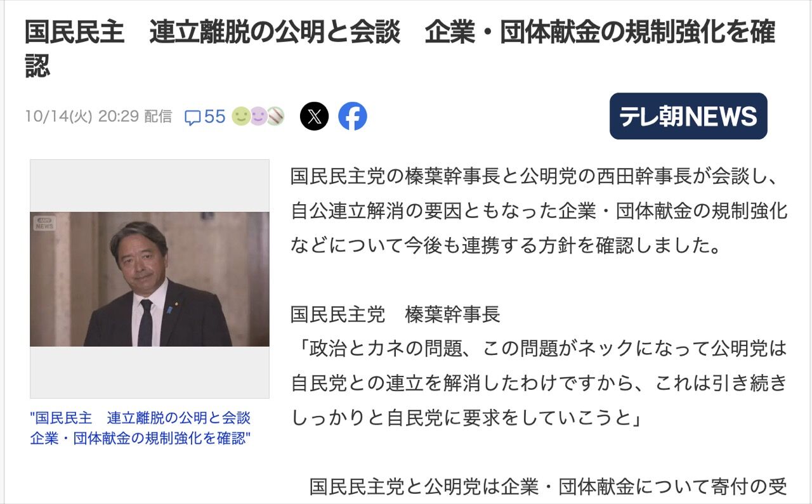
Task: Click the ANN NEWS watermark in the photo
Action: (x=44, y=223)
